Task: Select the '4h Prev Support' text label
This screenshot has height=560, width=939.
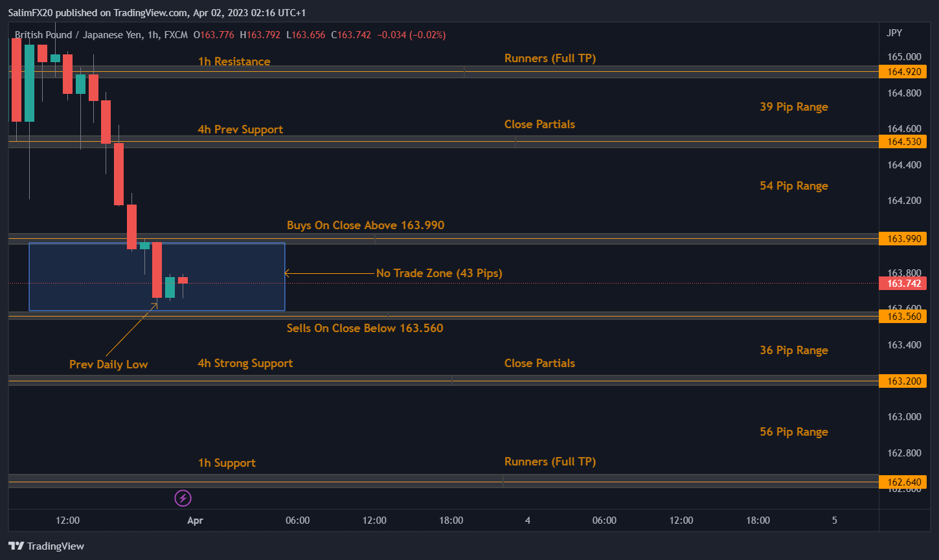Action: [240, 129]
